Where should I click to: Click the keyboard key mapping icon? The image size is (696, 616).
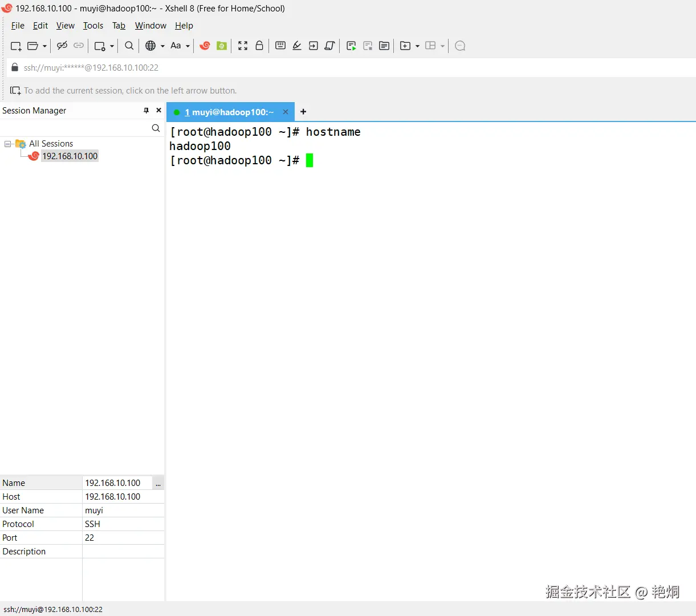coord(280,46)
